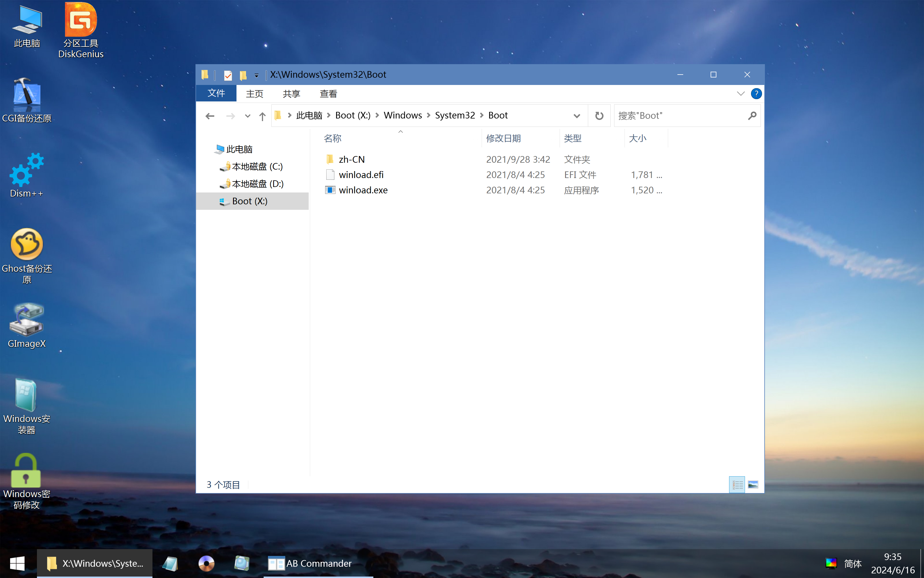924x578 pixels.
Task: Click X:\Windows\Syste... taskbar button
Action: coord(95,564)
